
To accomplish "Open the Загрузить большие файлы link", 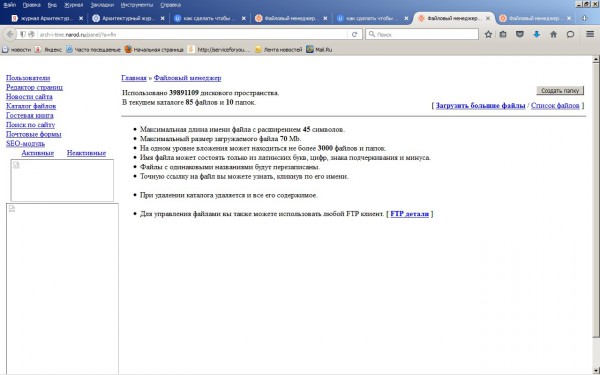I will [x=480, y=106].
